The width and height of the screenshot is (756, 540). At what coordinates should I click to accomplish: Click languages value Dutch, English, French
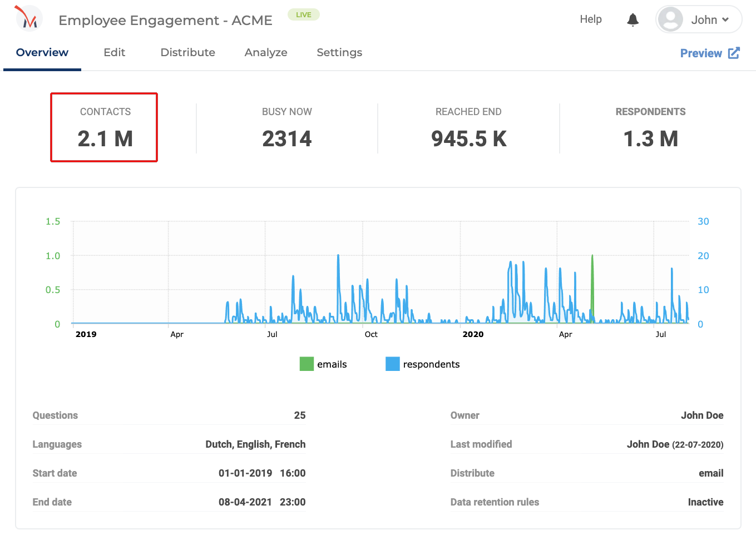pos(255,444)
